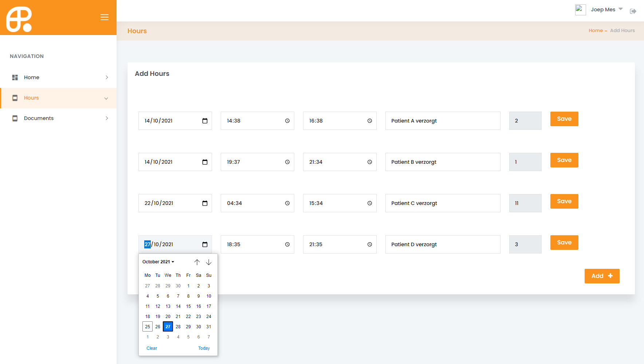The width and height of the screenshot is (644, 364).
Task: Click the logout icon beside Joep Mes
Action: [x=633, y=11]
